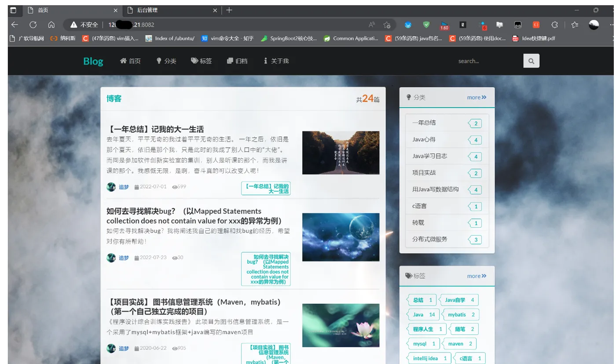This screenshot has height=364, width=616.
Task: Open the 记我的大一生活 post title
Action: click(155, 129)
